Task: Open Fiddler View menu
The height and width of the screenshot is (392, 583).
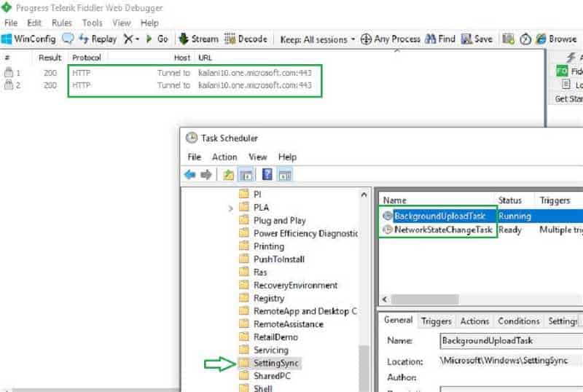Action: [x=122, y=23]
